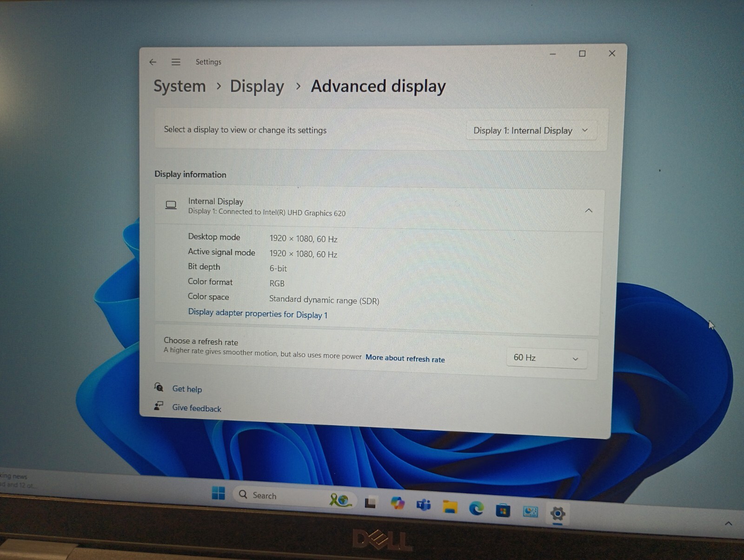Viewport: 744px width, 560px height.
Task: Click the Display information heading
Action: pyautogui.click(x=190, y=174)
